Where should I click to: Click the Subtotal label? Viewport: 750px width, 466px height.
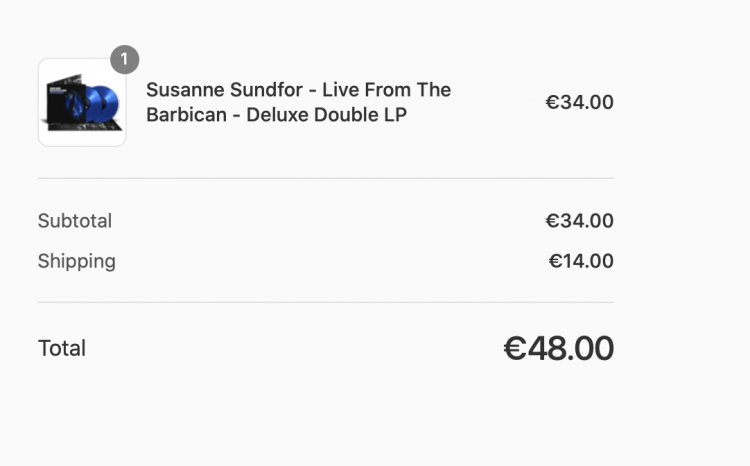pyautogui.click(x=75, y=221)
